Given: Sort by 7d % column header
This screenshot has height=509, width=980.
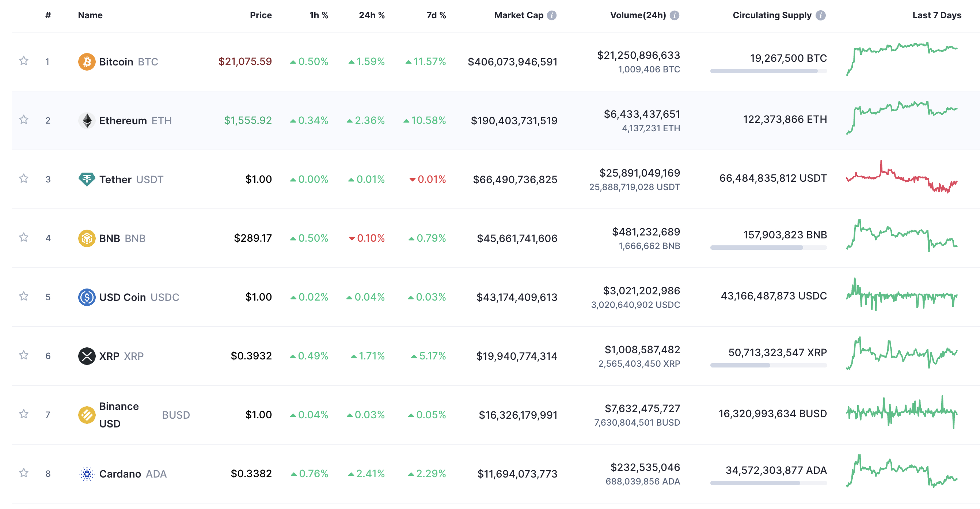Looking at the screenshot, I should tap(436, 15).
